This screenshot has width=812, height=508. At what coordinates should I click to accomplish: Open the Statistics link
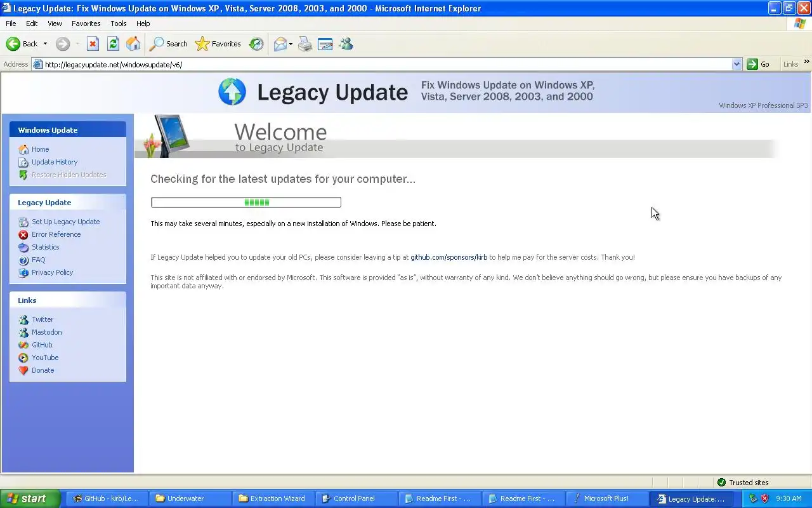pos(46,247)
